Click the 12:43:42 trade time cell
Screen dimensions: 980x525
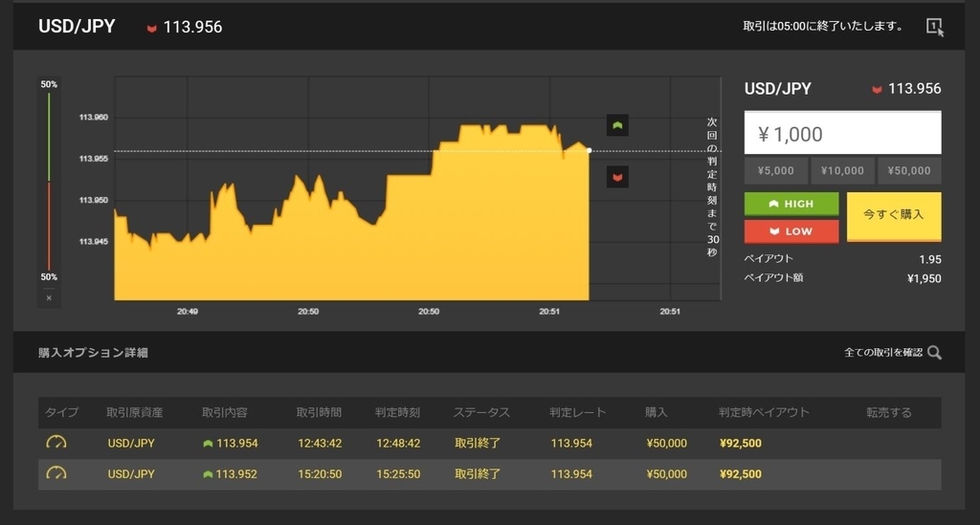[320, 443]
